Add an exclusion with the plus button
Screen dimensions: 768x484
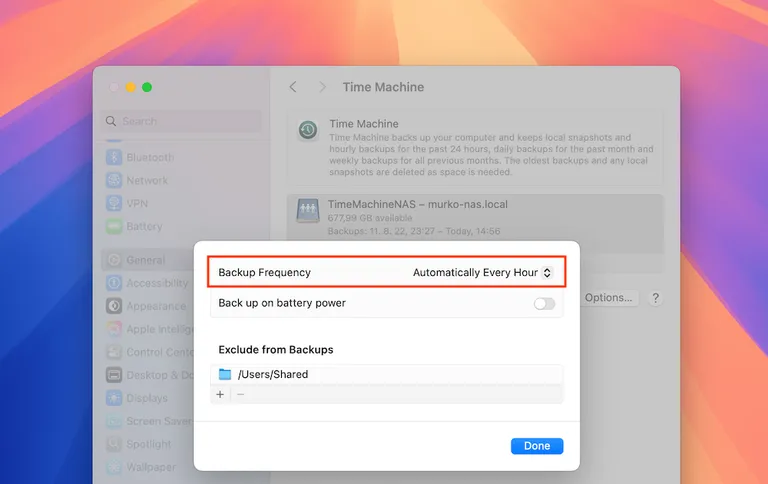tap(220, 394)
